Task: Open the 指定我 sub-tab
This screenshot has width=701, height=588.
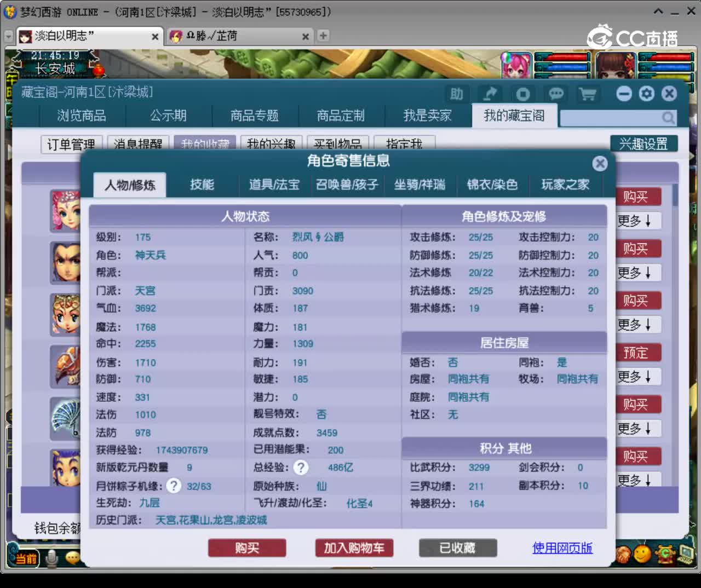Action: click(404, 143)
